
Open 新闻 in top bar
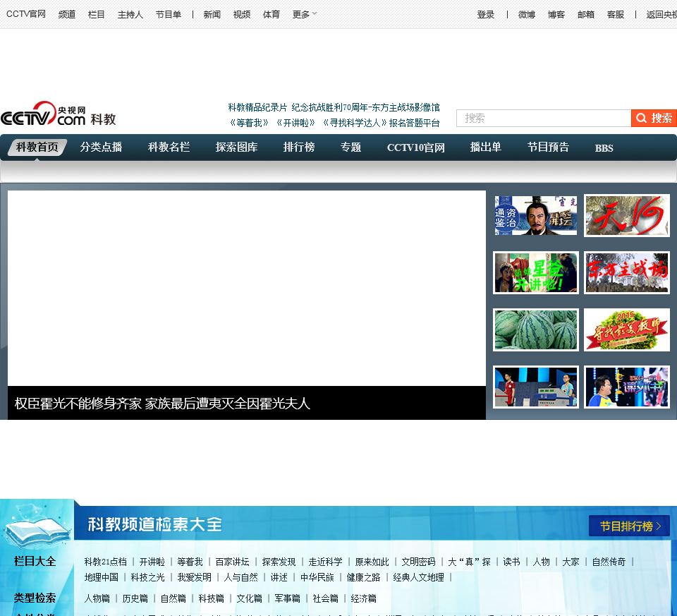(212, 14)
